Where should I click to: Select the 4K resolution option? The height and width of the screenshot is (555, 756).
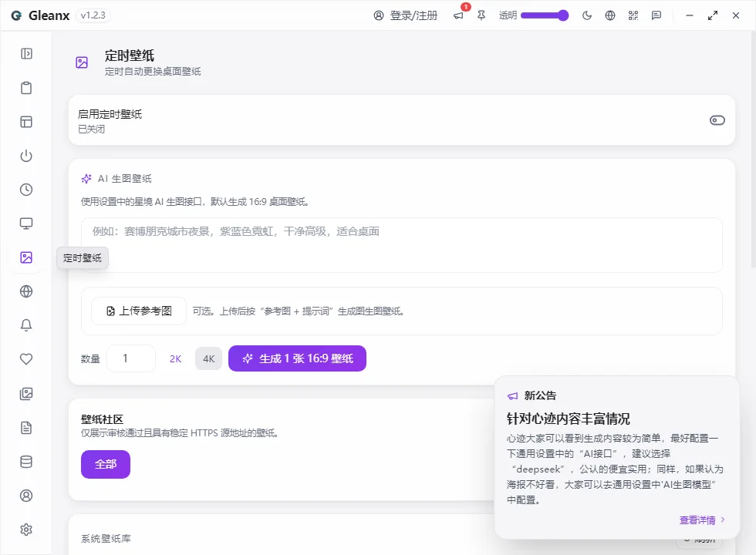coord(209,358)
